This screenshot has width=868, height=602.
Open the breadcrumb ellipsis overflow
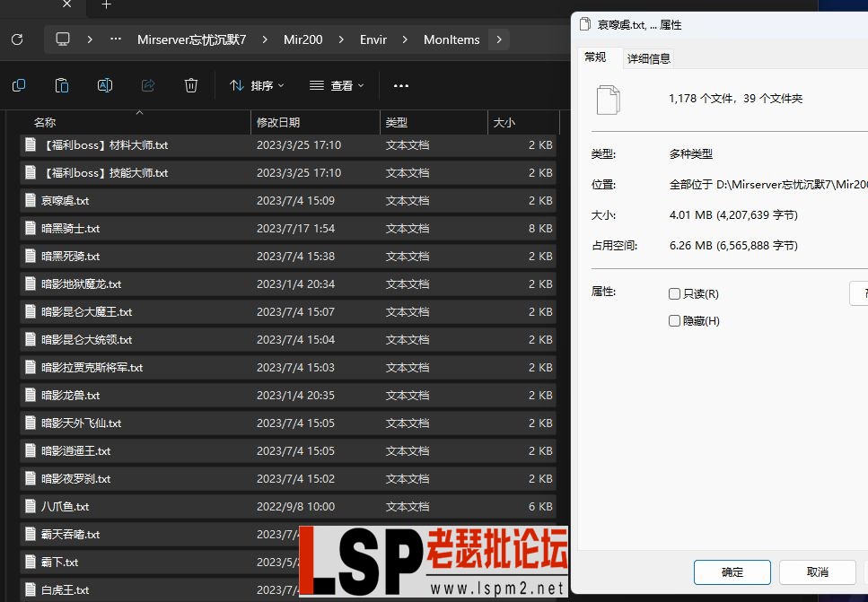(115, 39)
